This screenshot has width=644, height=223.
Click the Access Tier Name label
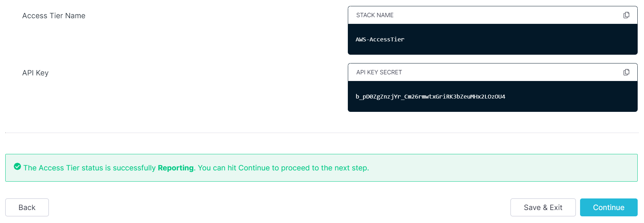[x=54, y=16]
